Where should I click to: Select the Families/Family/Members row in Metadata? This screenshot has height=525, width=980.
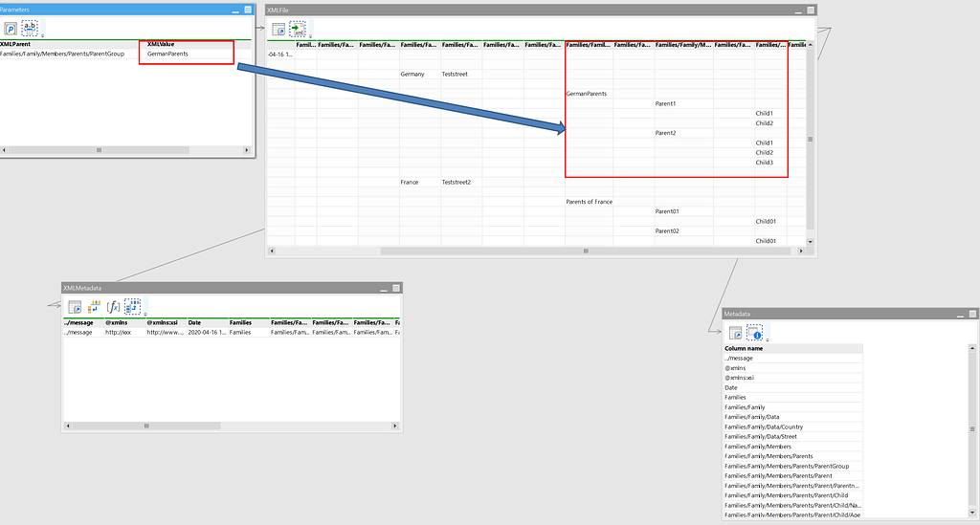[793, 447]
